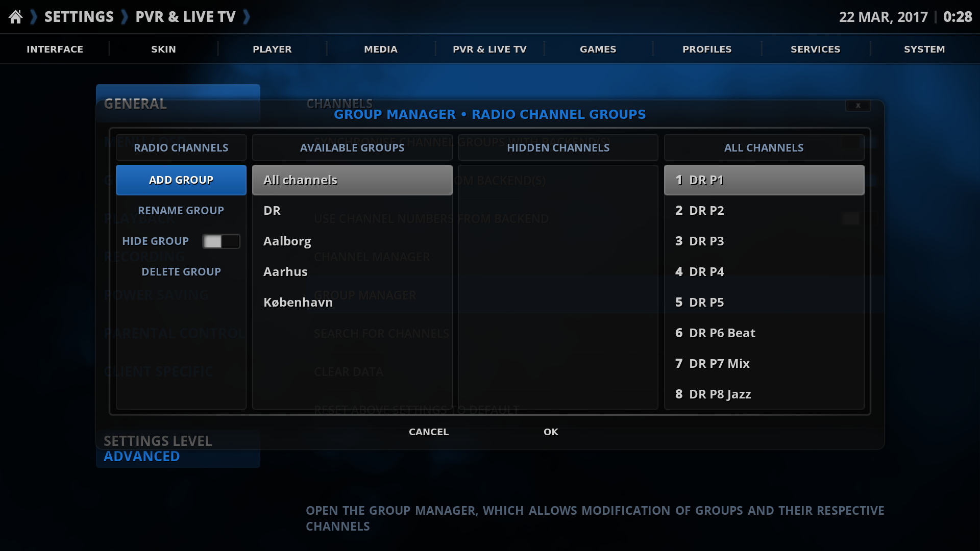Select the DR group
This screenshot has height=551, width=980.
click(x=352, y=211)
